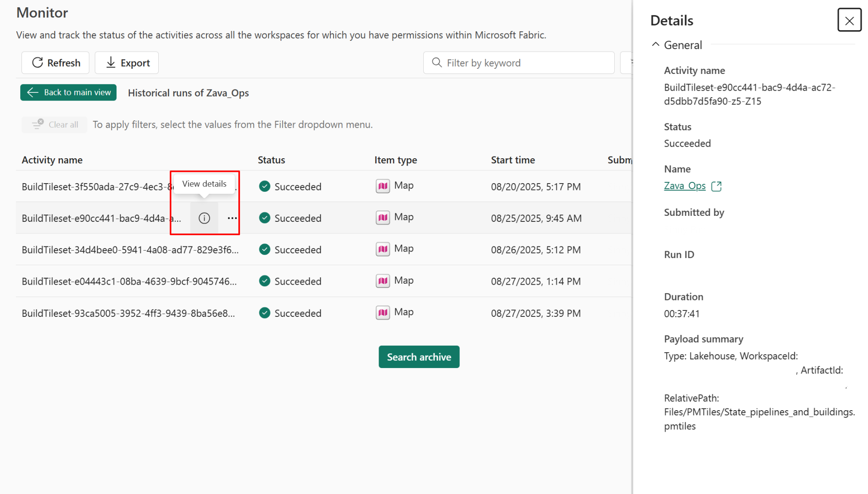Click the View details info icon
This screenshot has width=868, height=494.
[204, 218]
